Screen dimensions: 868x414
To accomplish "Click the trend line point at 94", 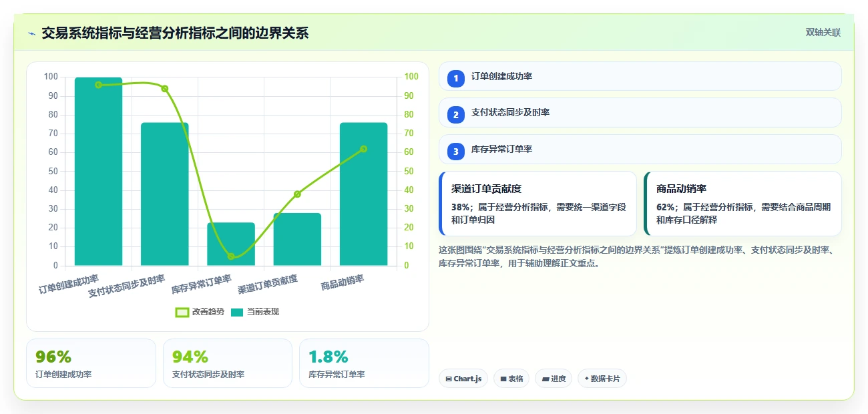I will click(164, 89).
